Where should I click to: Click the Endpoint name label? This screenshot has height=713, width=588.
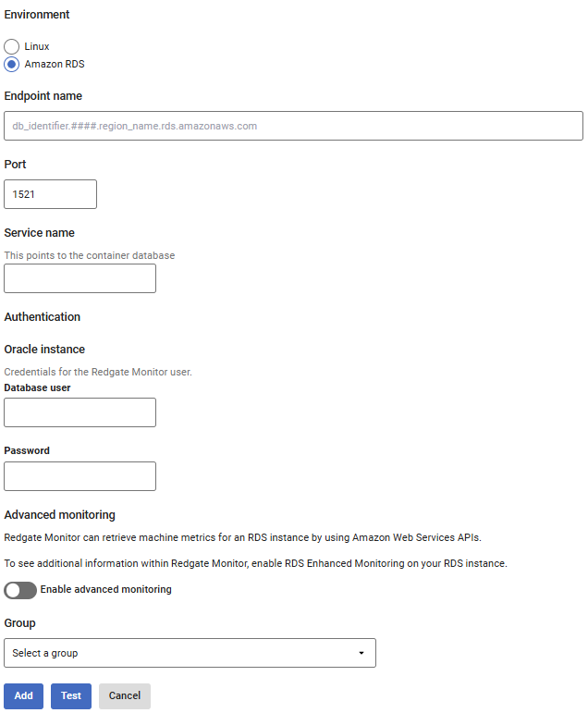43,96
